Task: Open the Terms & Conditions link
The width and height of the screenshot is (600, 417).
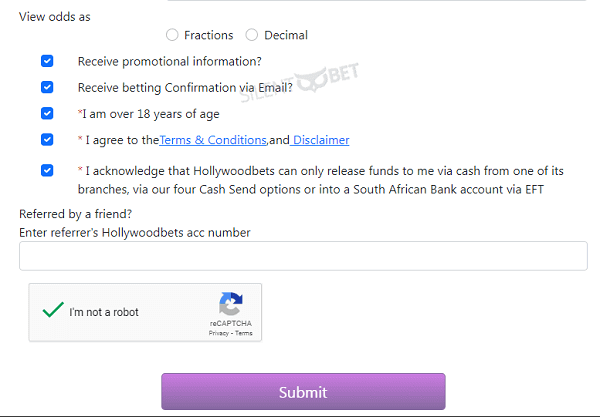Action: [x=213, y=140]
